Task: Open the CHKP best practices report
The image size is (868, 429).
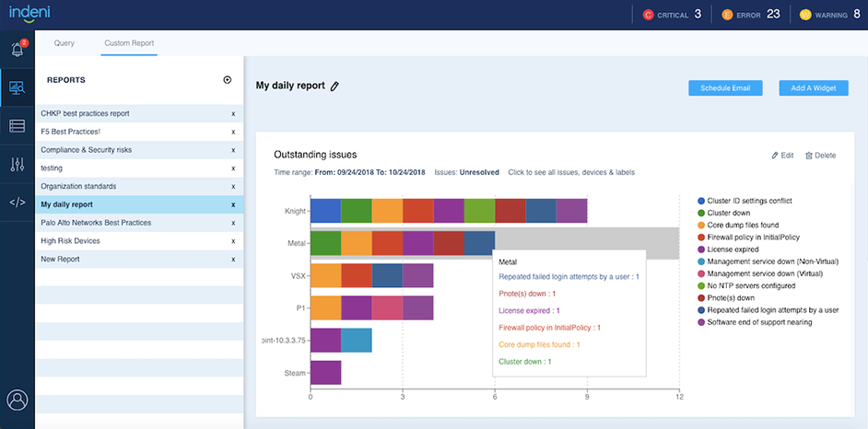Action: (85, 113)
